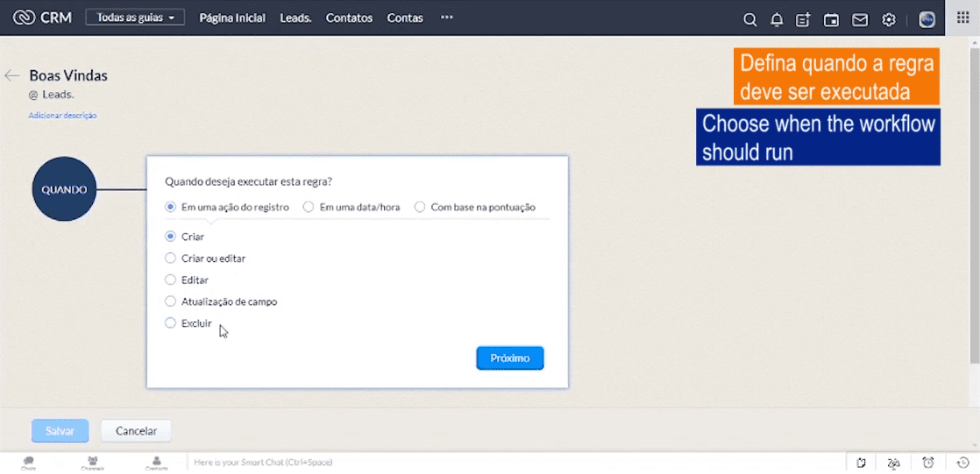Select "Com base na pontuação" radio option

(420, 208)
